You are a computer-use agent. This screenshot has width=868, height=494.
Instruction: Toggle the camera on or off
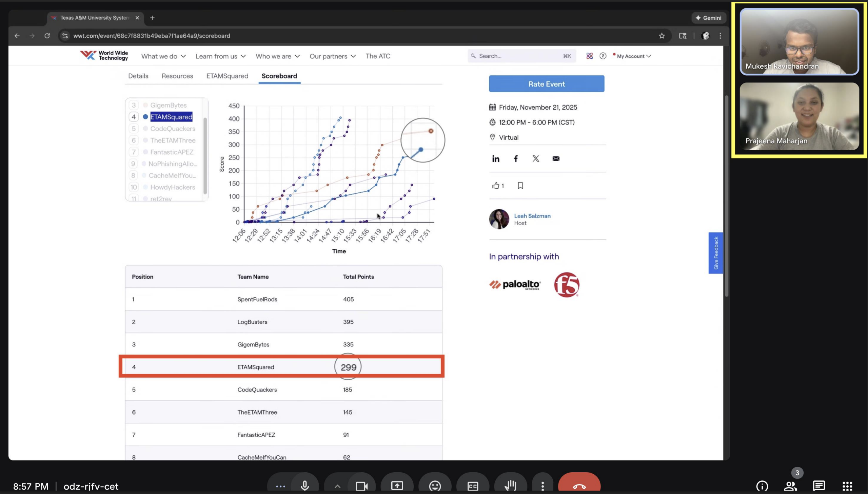361,486
